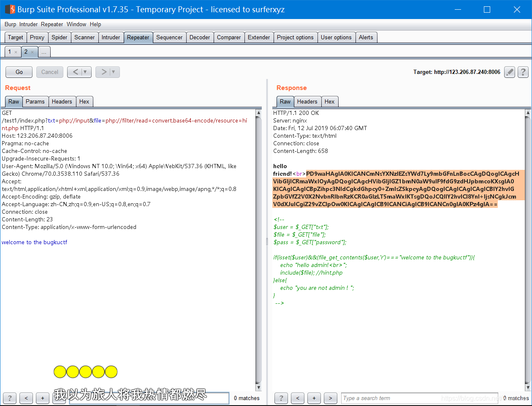Click response pane scroll up arrow
Screen dimensions: 532x406
[x=528, y=113]
